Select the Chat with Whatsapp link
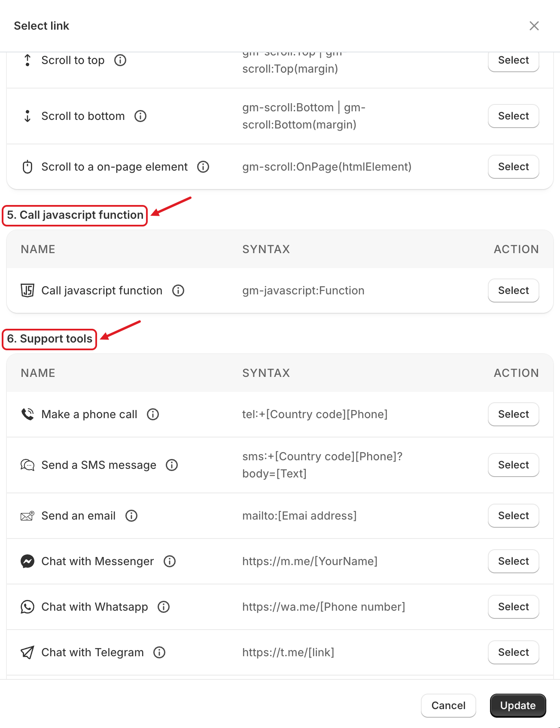This screenshot has width=560, height=728. tap(514, 607)
